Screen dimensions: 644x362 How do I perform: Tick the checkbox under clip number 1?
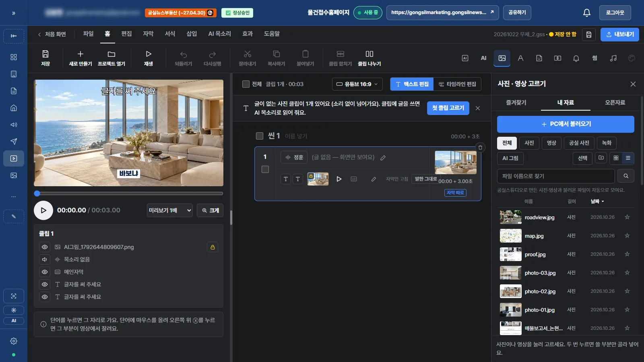pyautogui.click(x=265, y=169)
